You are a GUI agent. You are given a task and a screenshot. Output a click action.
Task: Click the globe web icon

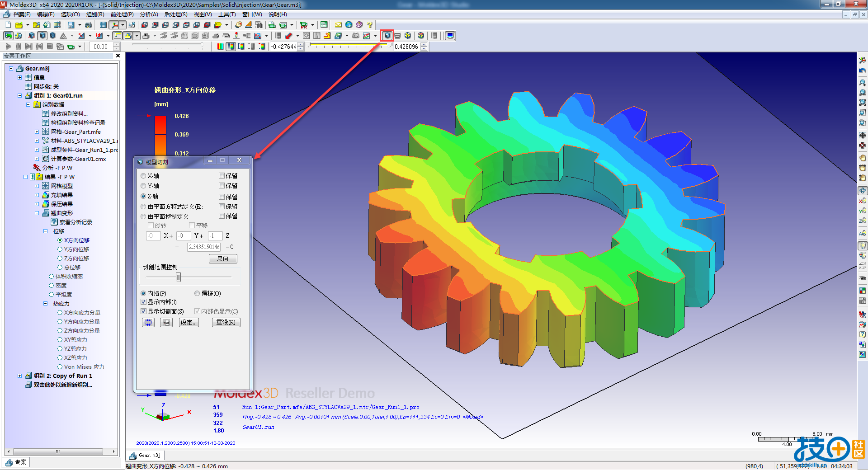[349, 25]
